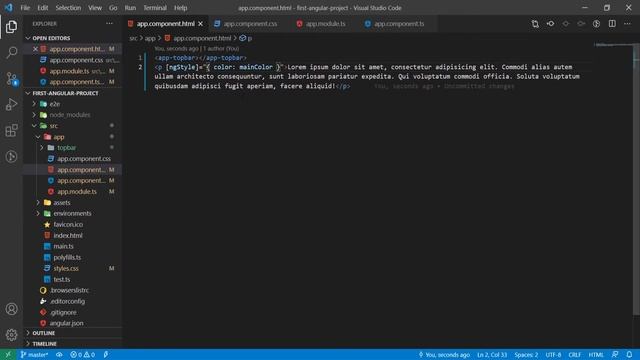
Task: Open the GitLens activity bar icon
Action: tap(11, 157)
